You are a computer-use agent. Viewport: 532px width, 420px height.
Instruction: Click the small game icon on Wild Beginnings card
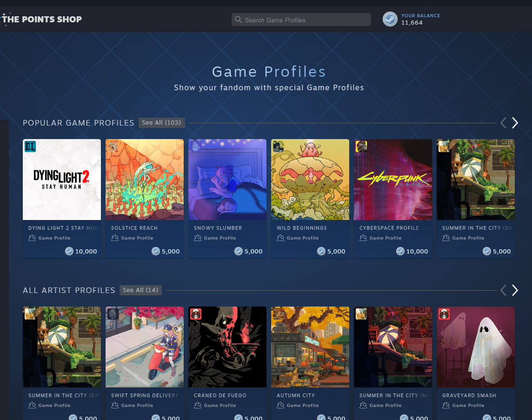[x=279, y=147]
